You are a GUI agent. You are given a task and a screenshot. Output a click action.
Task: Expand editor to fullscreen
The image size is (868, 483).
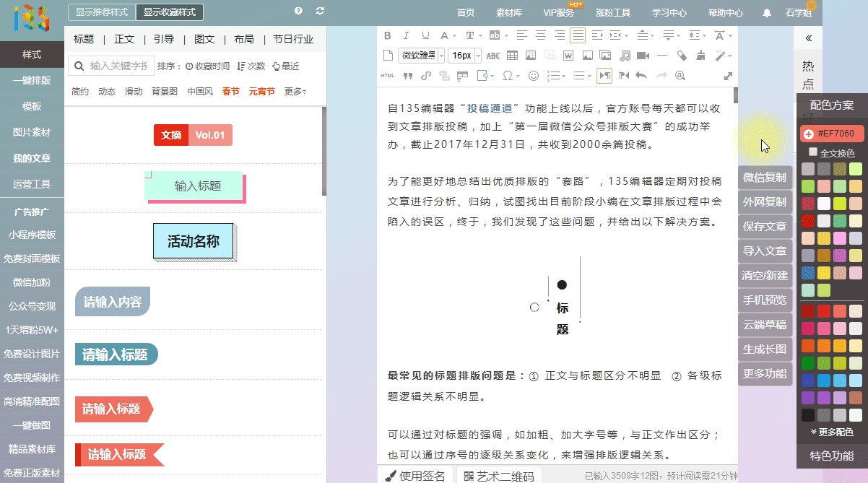728,76
